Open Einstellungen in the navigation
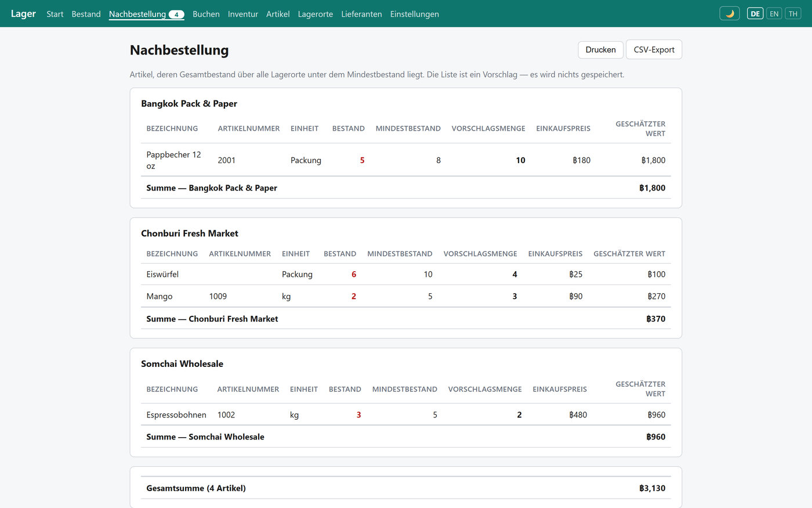The image size is (812, 508). click(x=415, y=14)
